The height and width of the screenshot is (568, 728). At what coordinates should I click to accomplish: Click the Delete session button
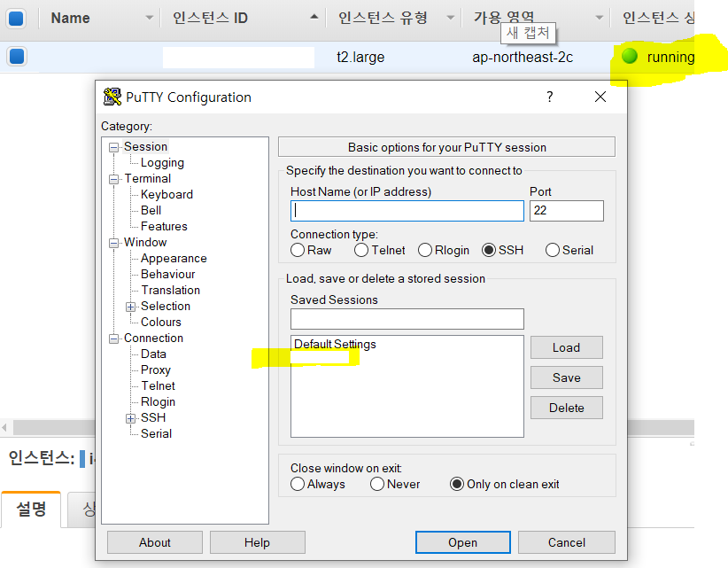[x=567, y=408]
